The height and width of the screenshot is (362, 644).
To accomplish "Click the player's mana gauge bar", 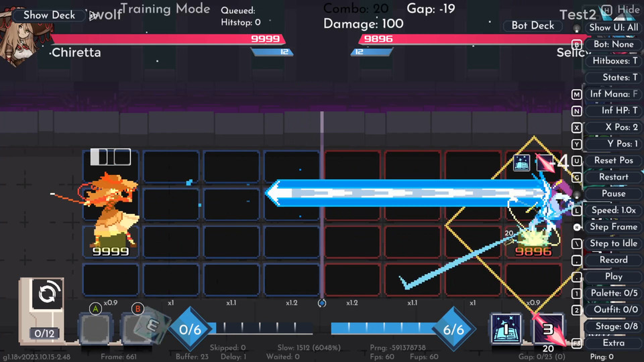I will (x=263, y=328).
